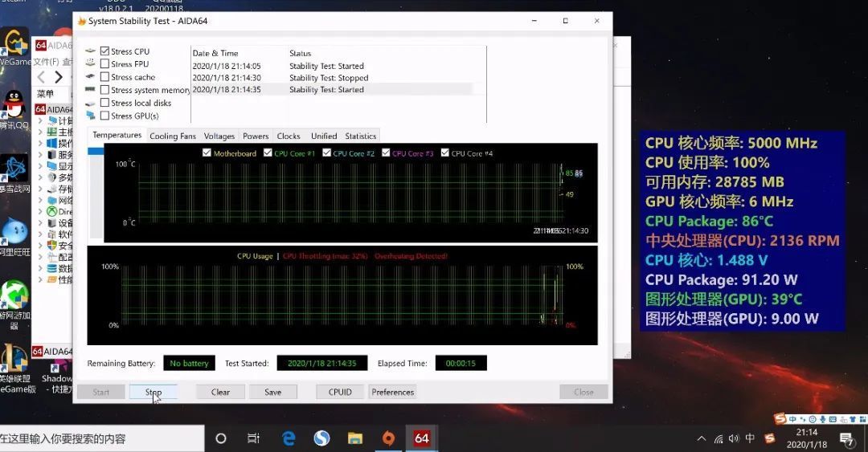Click the Clear button

click(220, 392)
